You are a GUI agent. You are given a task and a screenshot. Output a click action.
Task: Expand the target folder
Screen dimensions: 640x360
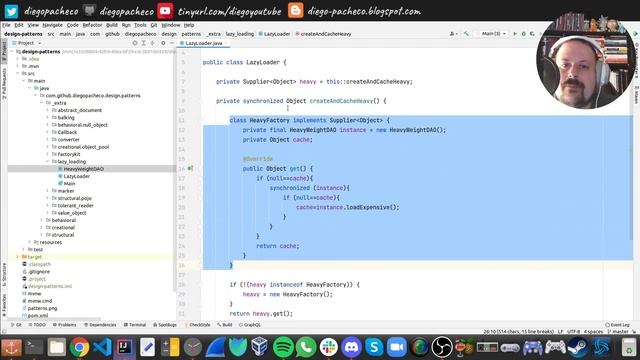tap(18, 257)
